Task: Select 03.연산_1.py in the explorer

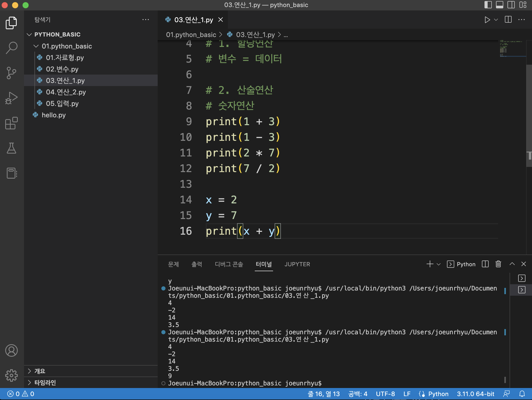Action: pyautogui.click(x=91, y=81)
